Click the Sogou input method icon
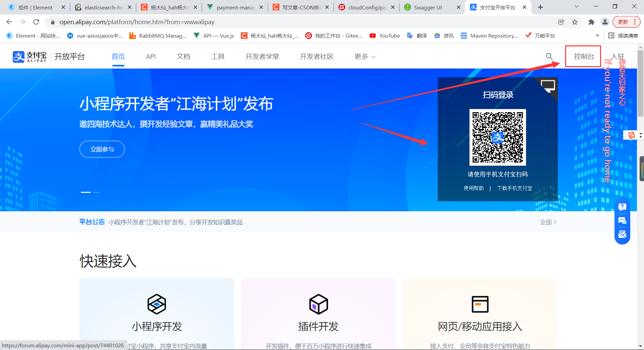Screen dimensions: 644x350 [632, 135]
